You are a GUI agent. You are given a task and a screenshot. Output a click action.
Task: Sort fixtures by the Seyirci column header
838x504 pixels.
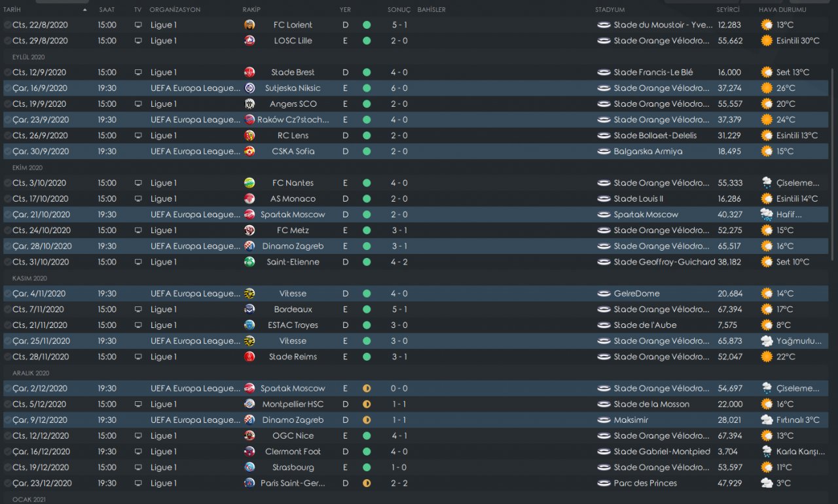coord(728,10)
